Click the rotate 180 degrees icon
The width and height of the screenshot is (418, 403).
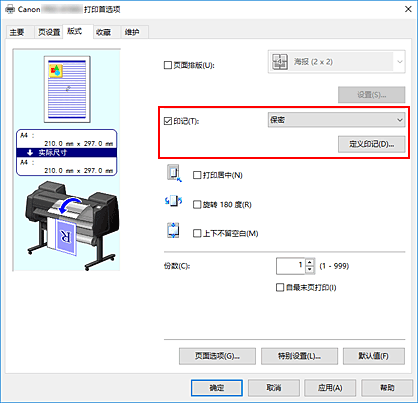[x=174, y=202]
